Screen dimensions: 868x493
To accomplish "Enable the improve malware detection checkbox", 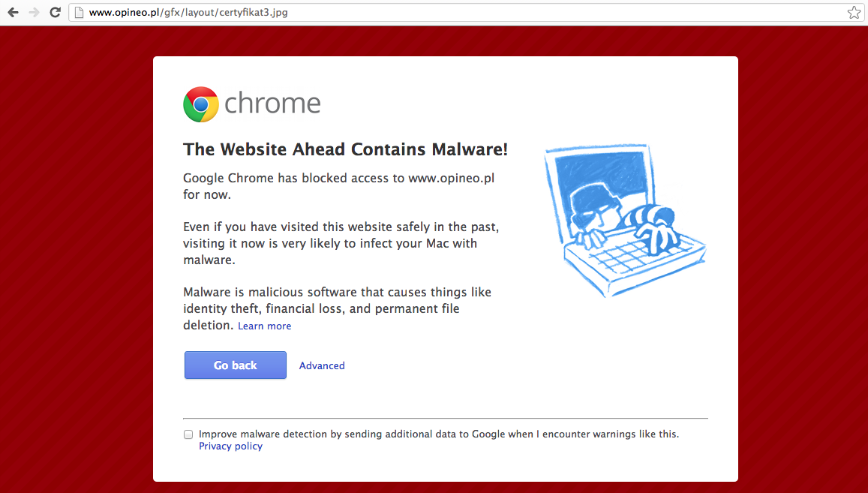I will 188,434.
